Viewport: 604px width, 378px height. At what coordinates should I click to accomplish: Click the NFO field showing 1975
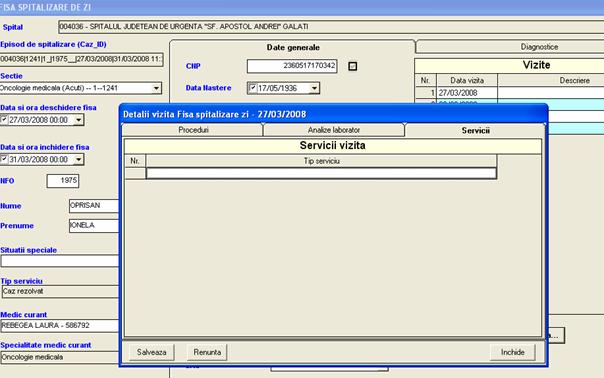pyautogui.click(x=63, y=181)
